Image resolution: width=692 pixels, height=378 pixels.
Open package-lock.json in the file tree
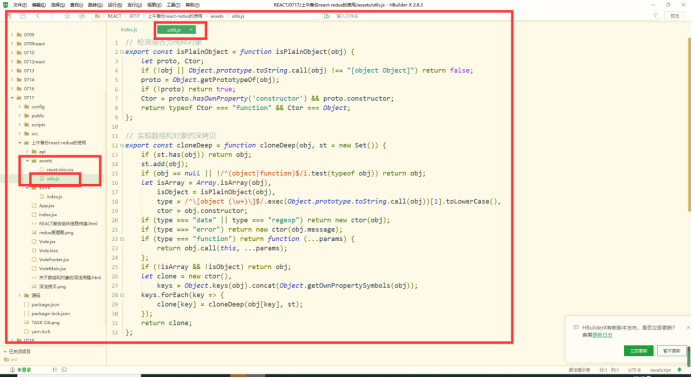point(51,314)
